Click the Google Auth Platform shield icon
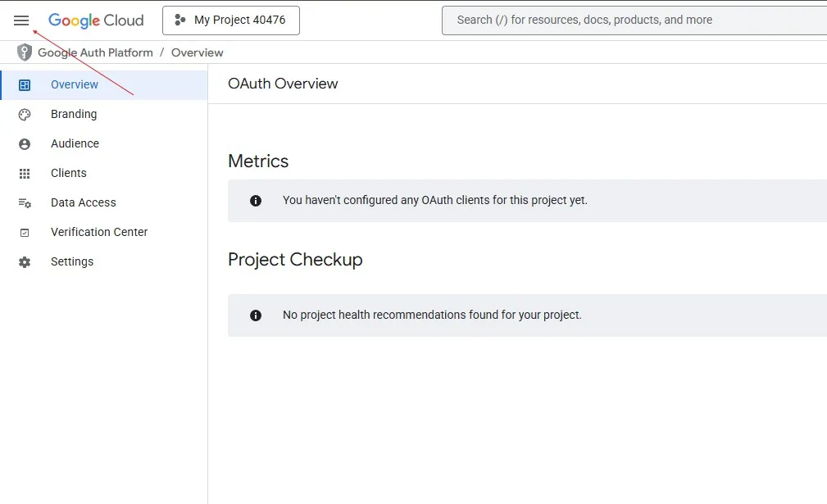827x504 pixels. tap(25, 52)
